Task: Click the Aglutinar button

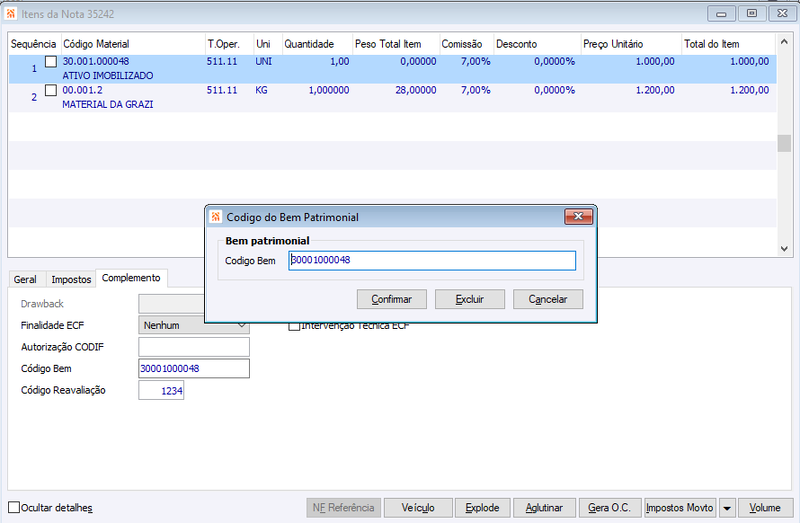Action: point(544,508)
